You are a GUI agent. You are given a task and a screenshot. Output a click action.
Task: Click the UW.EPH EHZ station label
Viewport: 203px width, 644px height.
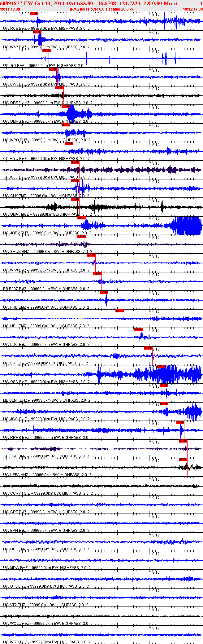15,531
